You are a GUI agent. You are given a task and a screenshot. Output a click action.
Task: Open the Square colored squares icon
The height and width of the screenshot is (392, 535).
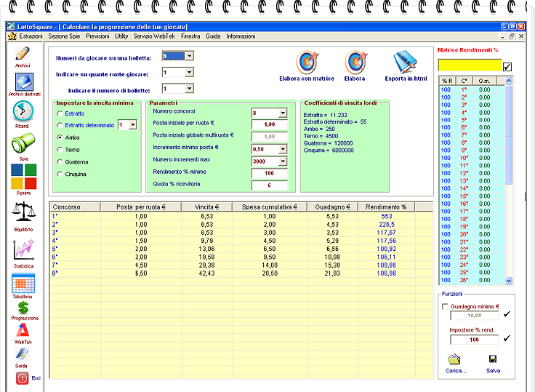[x=23, y=177]
